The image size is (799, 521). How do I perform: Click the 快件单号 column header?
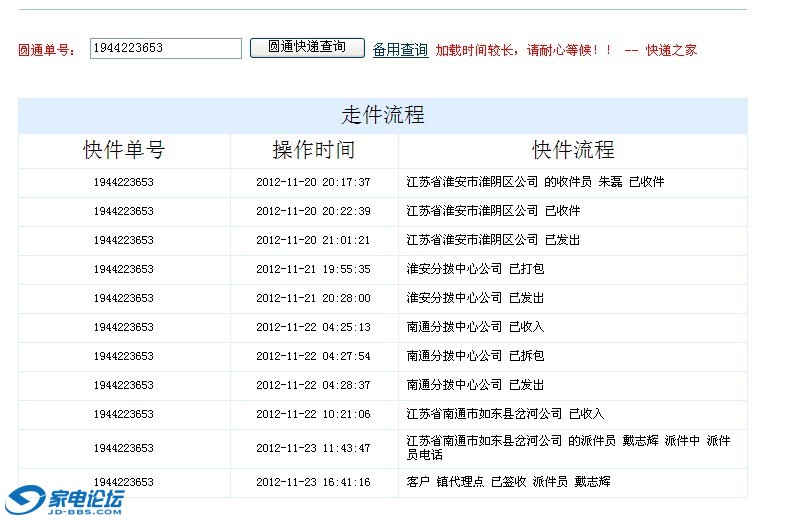click(x=124, y=150)
